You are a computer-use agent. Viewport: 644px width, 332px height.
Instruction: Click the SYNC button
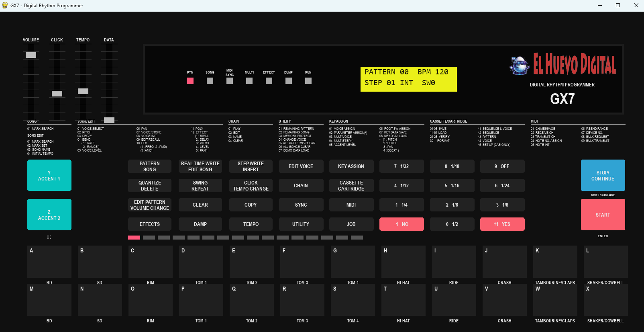301,205
